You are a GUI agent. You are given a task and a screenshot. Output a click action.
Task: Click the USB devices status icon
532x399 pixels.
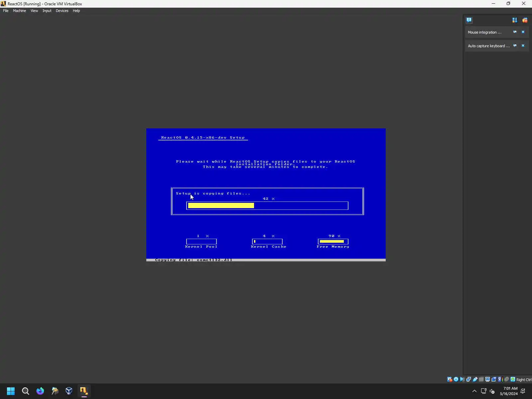tap(475, 379)
